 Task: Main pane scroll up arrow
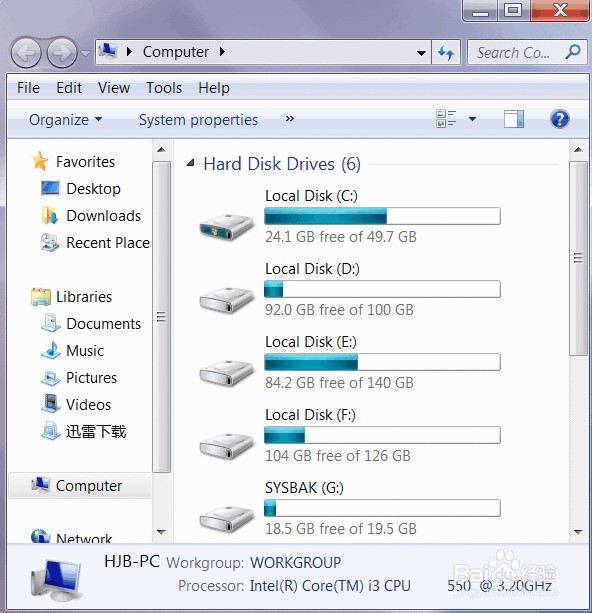click(x=578, y=149)
